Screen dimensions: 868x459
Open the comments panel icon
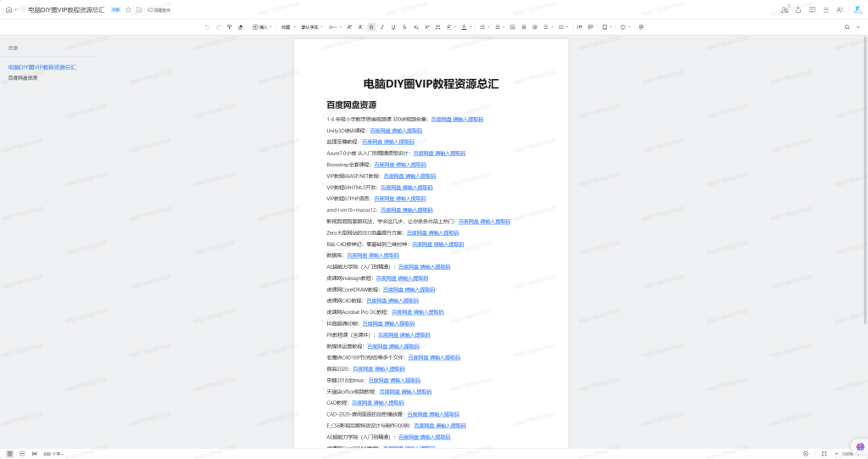pyautogui.click(x=812, y=9)
